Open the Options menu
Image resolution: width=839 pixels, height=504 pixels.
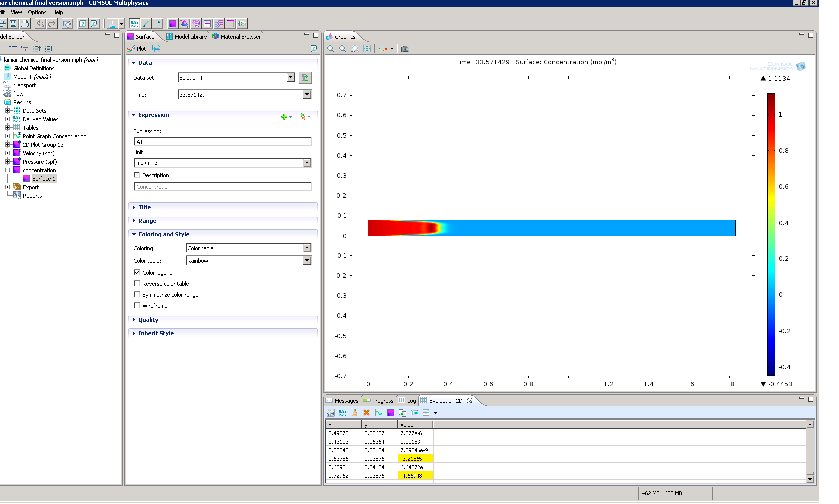click(x=37, y=12)
